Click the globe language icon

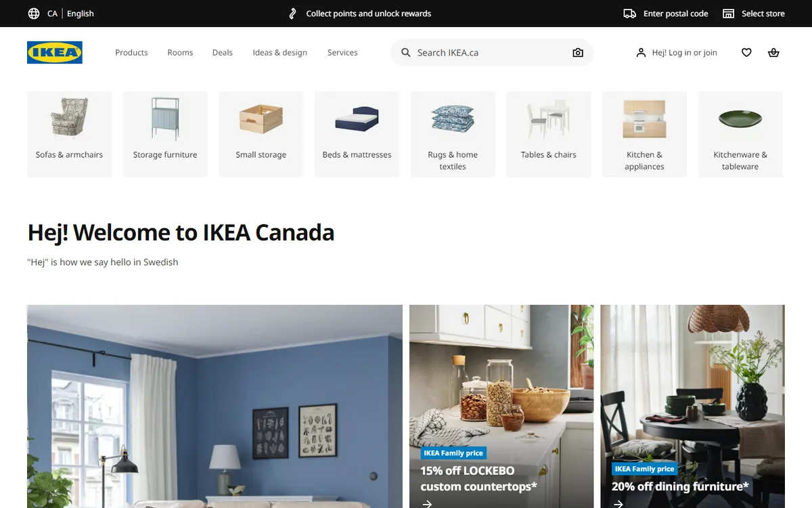(34, 14)
